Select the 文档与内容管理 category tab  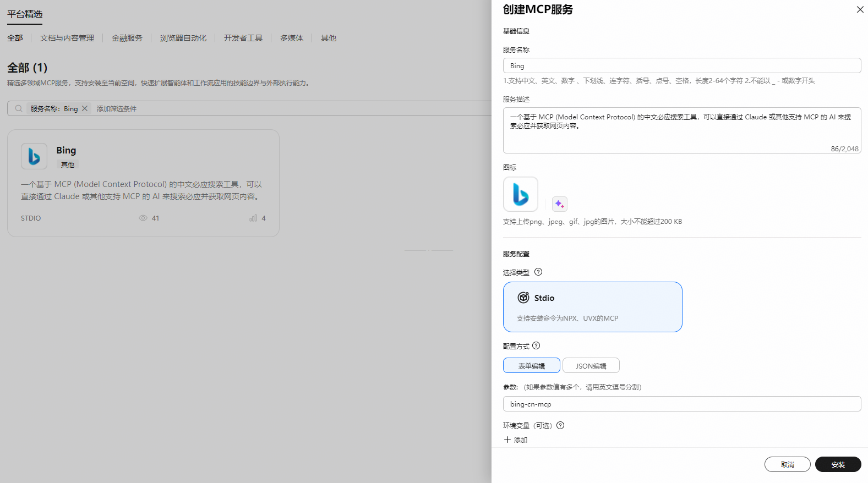point(67,38)
